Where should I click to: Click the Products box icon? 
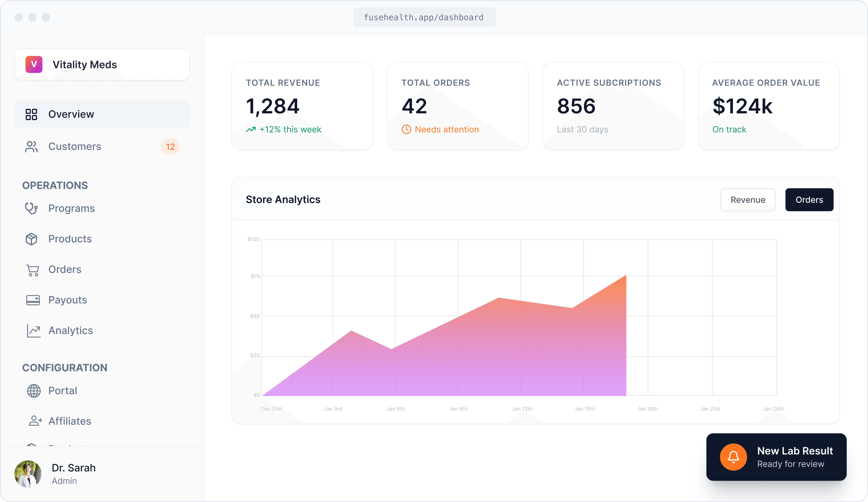(31, 239)
